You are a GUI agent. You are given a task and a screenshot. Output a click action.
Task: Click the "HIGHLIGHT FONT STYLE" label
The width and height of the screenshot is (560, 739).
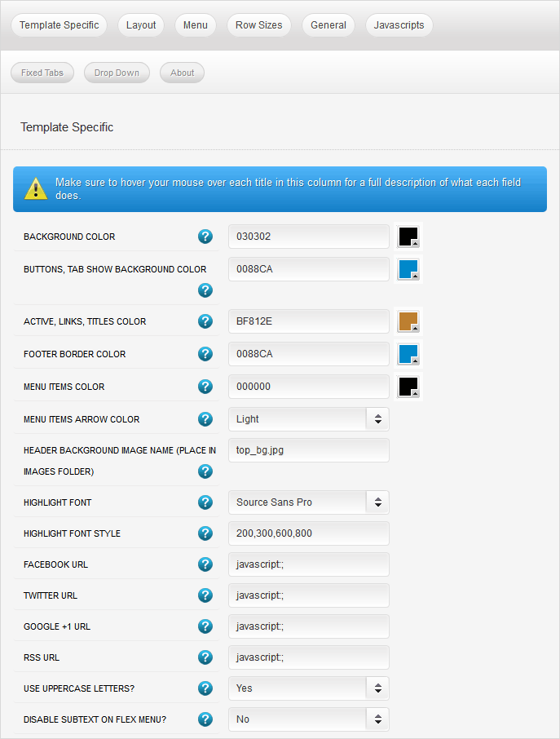72,533
